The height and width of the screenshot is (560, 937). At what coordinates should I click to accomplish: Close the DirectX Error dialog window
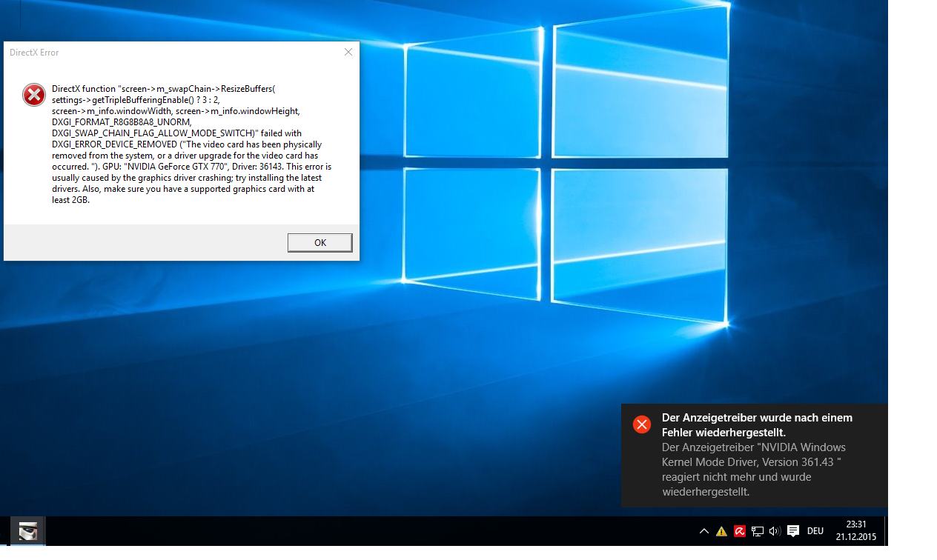348,52
